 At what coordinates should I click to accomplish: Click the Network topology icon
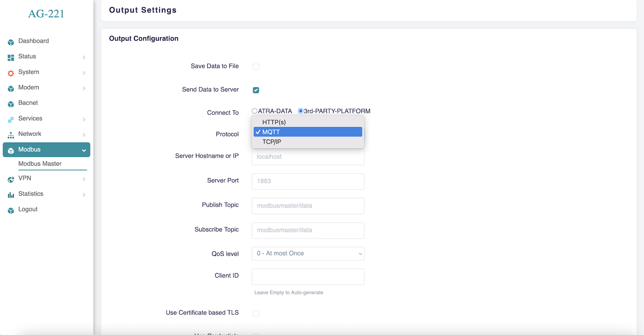11,135
